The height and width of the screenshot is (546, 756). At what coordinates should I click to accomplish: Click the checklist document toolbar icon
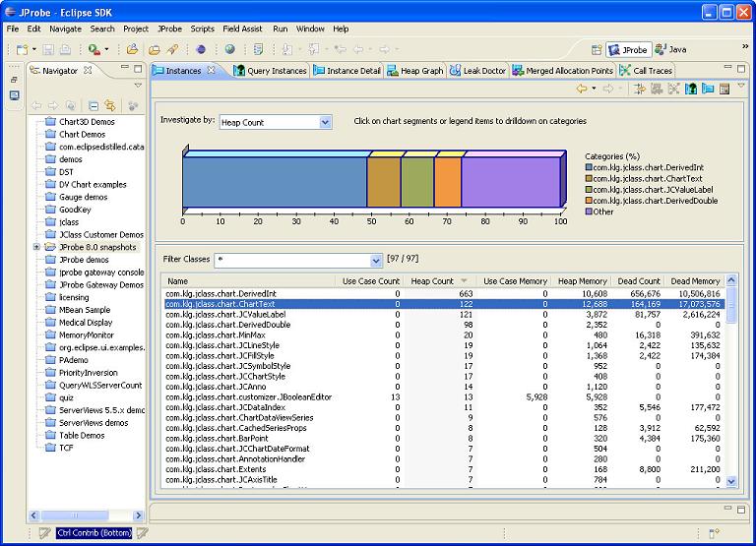coord(259,49)
